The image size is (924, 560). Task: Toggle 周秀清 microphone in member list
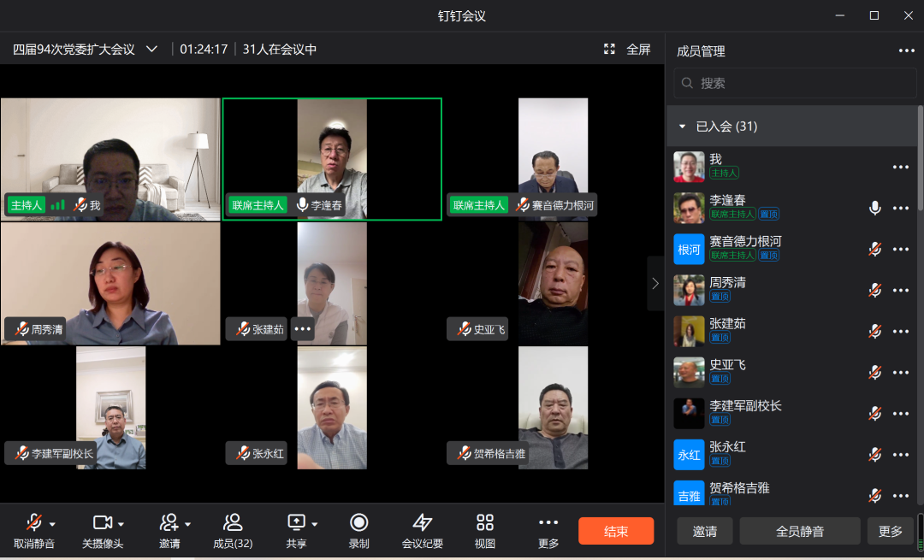point(875,291)
